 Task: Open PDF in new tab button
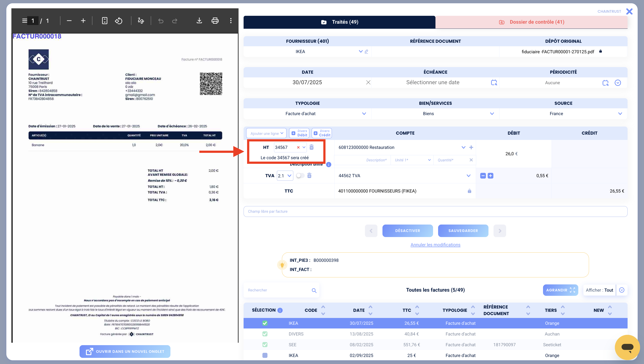click(125, 352)
